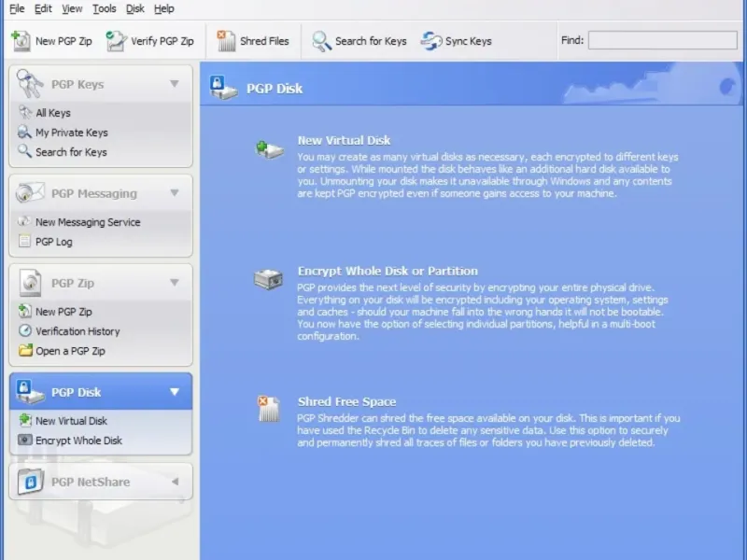
Task: Click the PGP Zip panel header icon
Action: tap(30, 283)
